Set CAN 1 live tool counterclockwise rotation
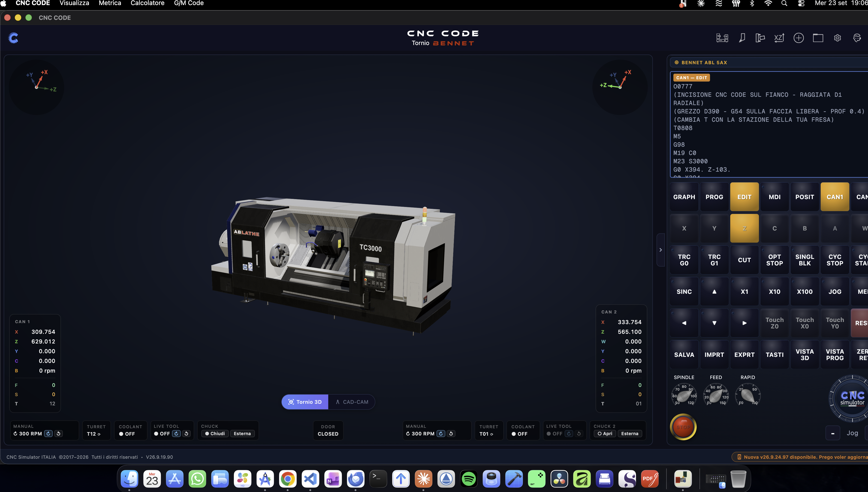Image resolution: width=868 pixels, height=492 pixels. point(186,434)
